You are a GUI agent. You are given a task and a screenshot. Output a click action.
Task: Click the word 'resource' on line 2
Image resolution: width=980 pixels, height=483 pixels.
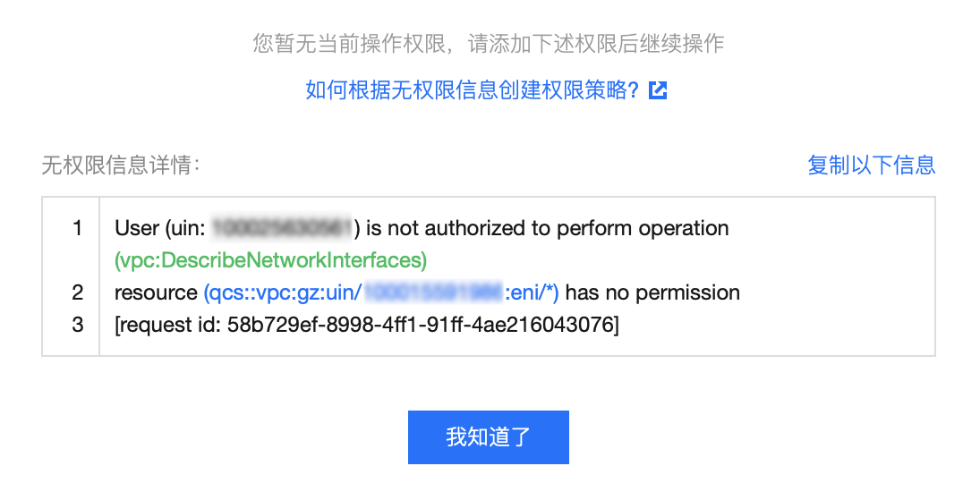coord(156,292)
